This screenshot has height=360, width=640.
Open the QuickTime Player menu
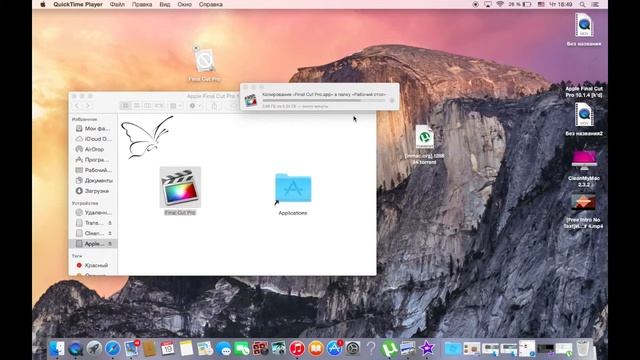(78, 4)
